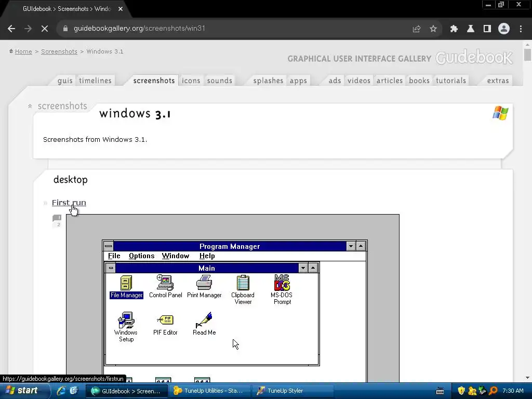Click the Windows flag logo icon
Image resolution: width=532 pixels, height=399 pixels.
pyautogui.click(x=500, y=113)
